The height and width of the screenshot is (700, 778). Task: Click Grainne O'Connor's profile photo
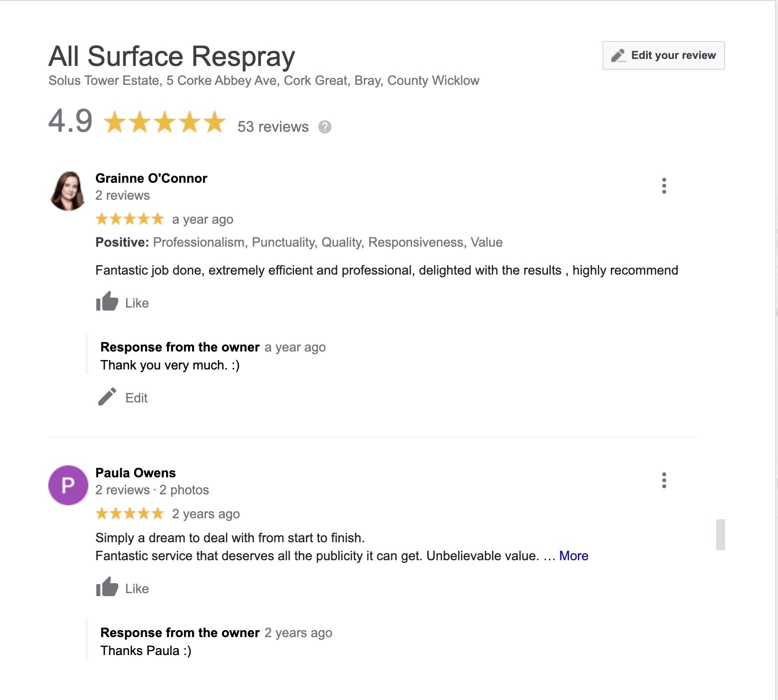(68, 191)
